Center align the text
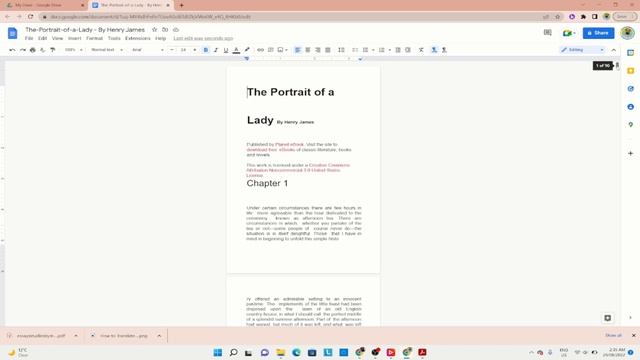This screenshot has height=360, width=640. coord(308,50)
